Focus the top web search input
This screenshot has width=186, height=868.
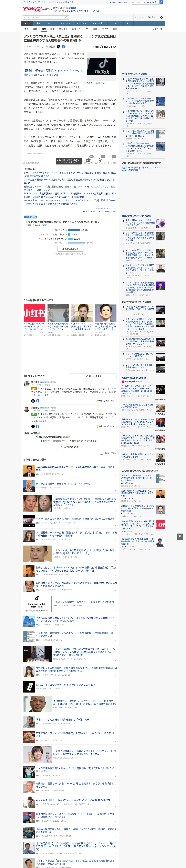137,2
